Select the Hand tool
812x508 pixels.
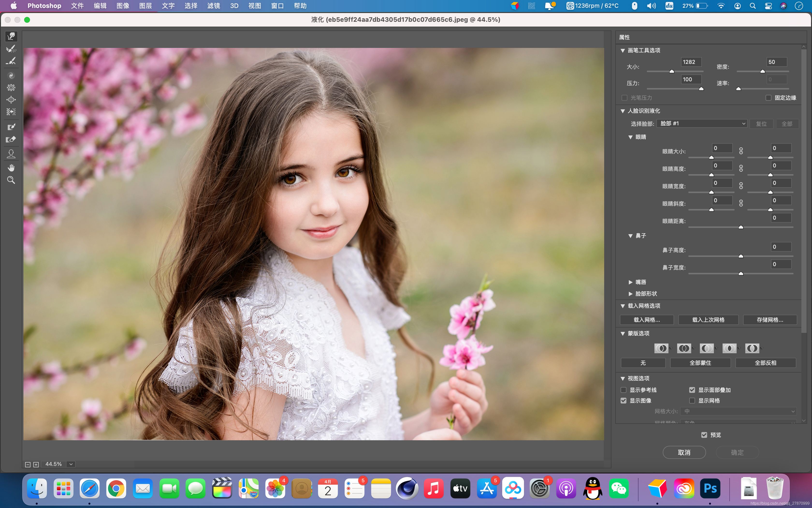11,168
